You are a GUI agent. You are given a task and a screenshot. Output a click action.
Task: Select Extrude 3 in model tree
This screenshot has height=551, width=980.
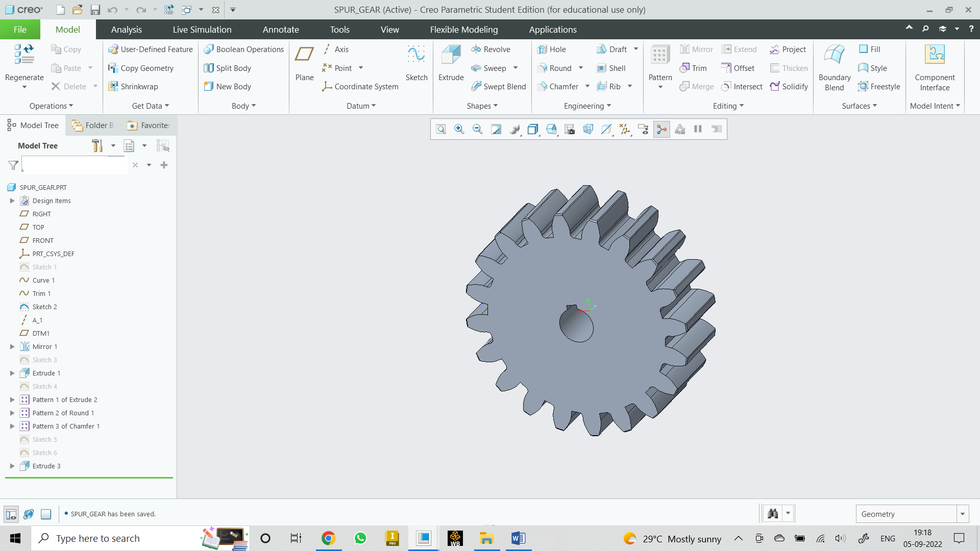pos(46,466)
